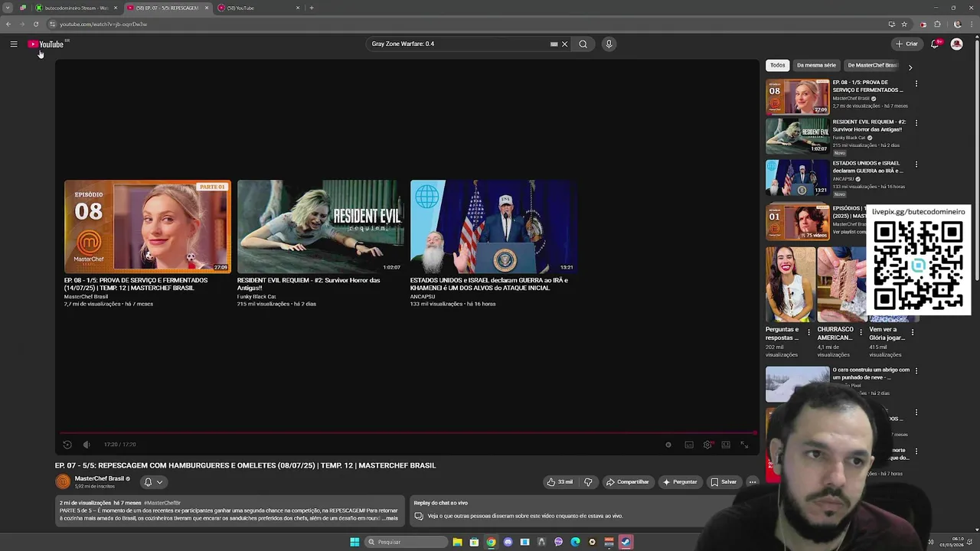This screenshot has height=551, width=980.
Task: Open the player settings gear
Action: click(x=707, y=445)
